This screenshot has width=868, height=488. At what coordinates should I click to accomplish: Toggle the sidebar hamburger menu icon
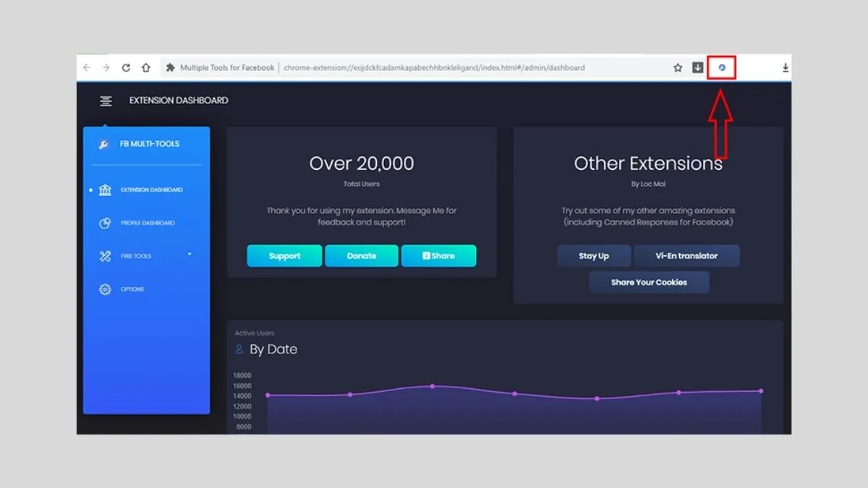[x=106, y=100]
